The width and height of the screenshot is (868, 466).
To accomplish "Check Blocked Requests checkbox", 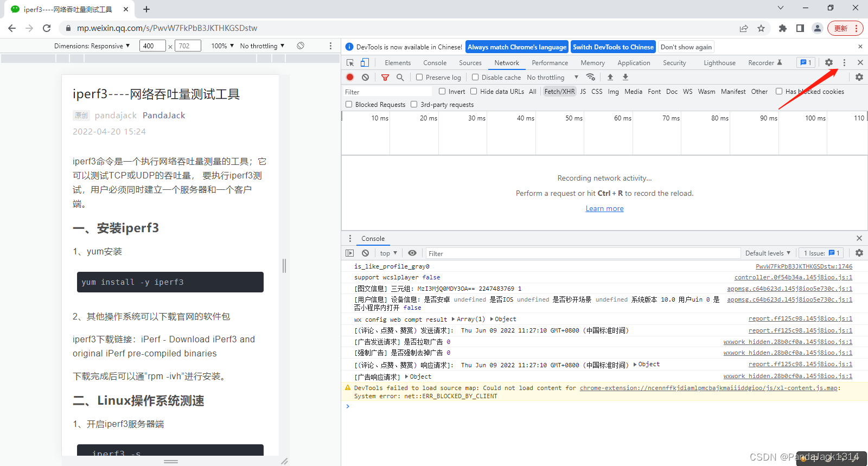I will point(349,104).
